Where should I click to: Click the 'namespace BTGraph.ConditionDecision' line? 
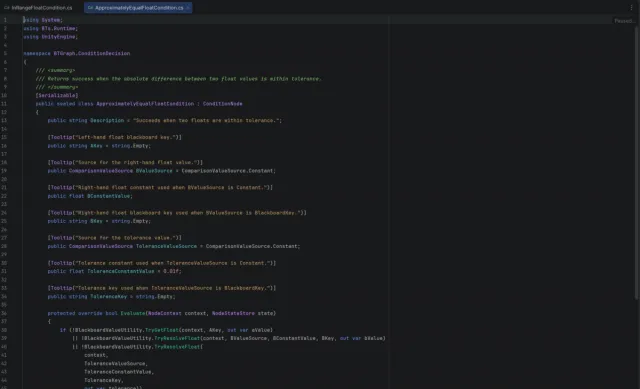77,53
